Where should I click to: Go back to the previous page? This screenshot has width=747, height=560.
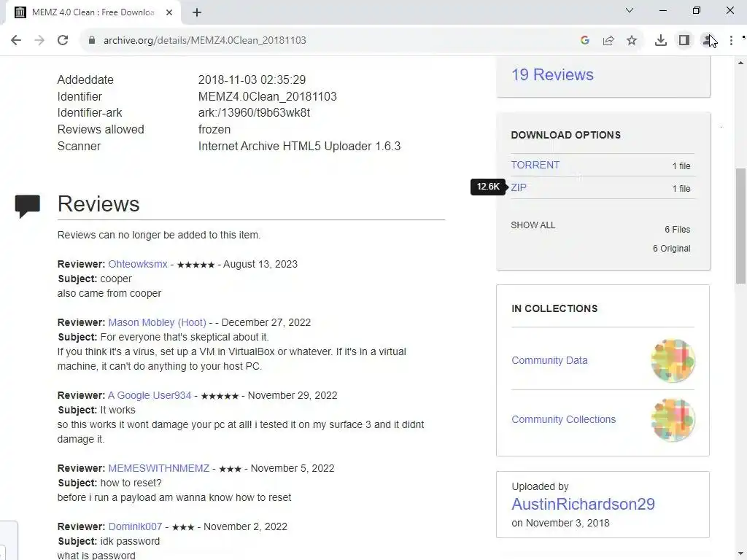point(16,40)
